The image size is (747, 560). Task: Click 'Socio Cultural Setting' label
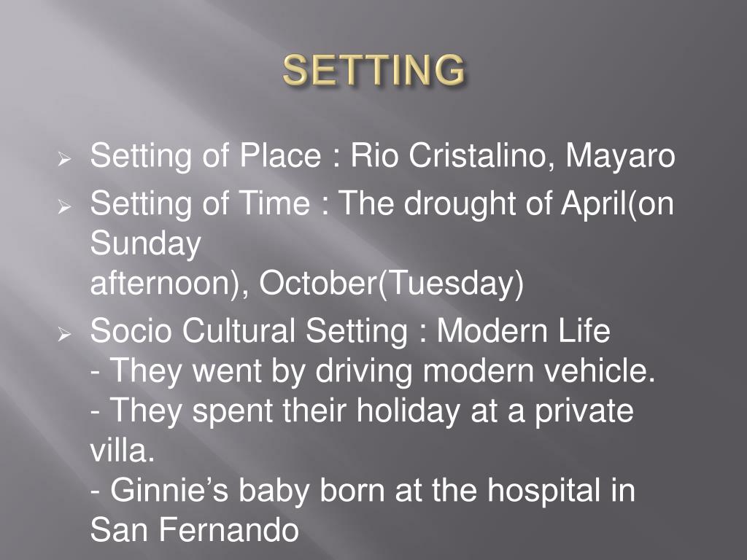tap(249, 331)
